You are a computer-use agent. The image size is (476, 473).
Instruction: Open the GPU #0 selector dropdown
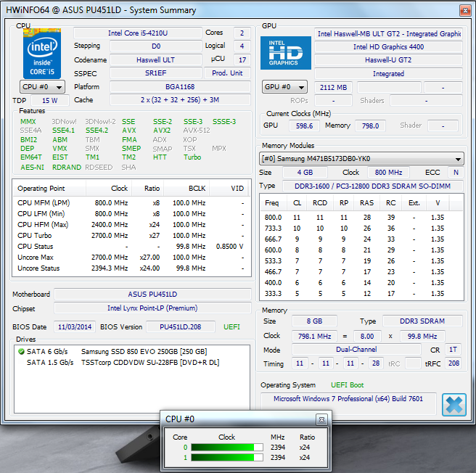pos(284,87)
